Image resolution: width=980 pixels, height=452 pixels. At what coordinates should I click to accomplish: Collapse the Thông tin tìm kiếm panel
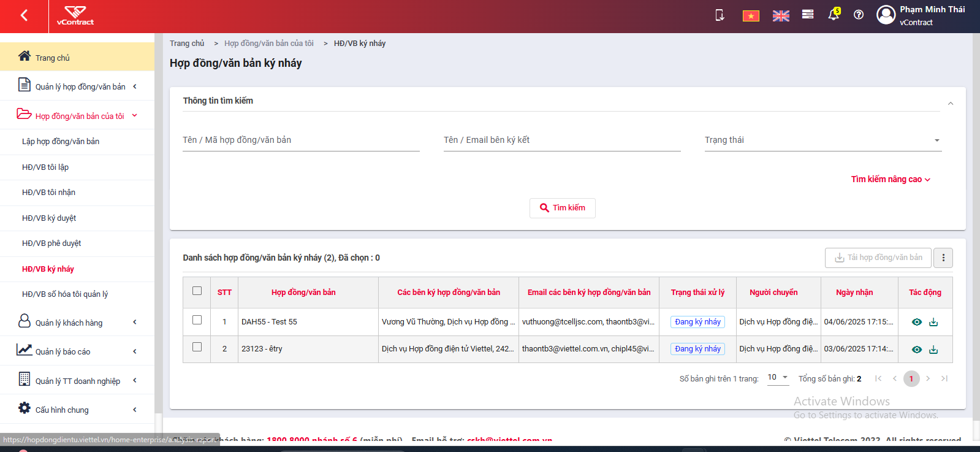click(951, 103)
